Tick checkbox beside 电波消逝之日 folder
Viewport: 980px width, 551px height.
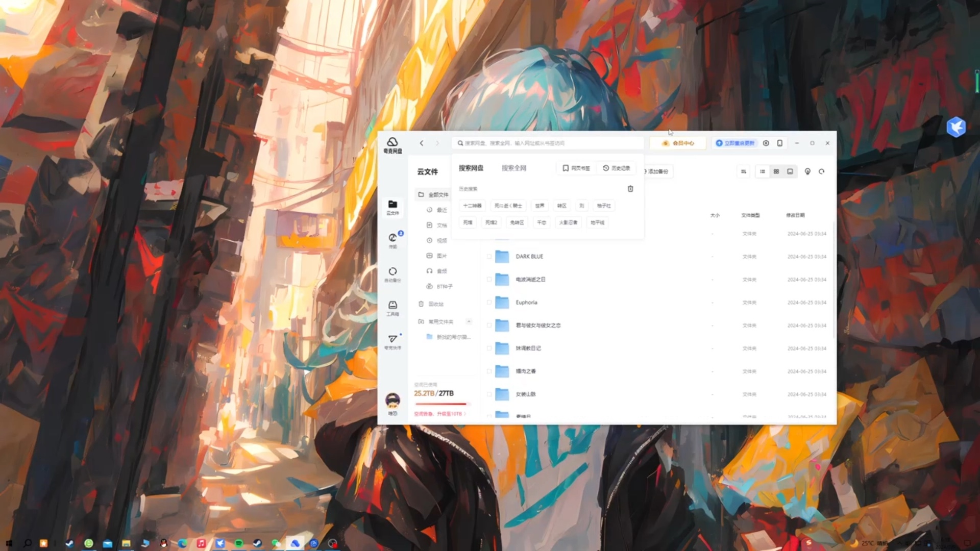coord(489,280)
